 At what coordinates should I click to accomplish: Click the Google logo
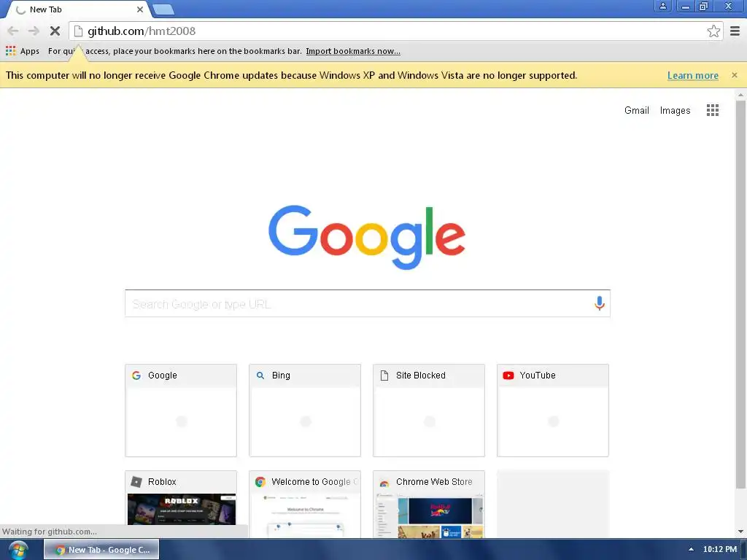[x=367, y=237]
